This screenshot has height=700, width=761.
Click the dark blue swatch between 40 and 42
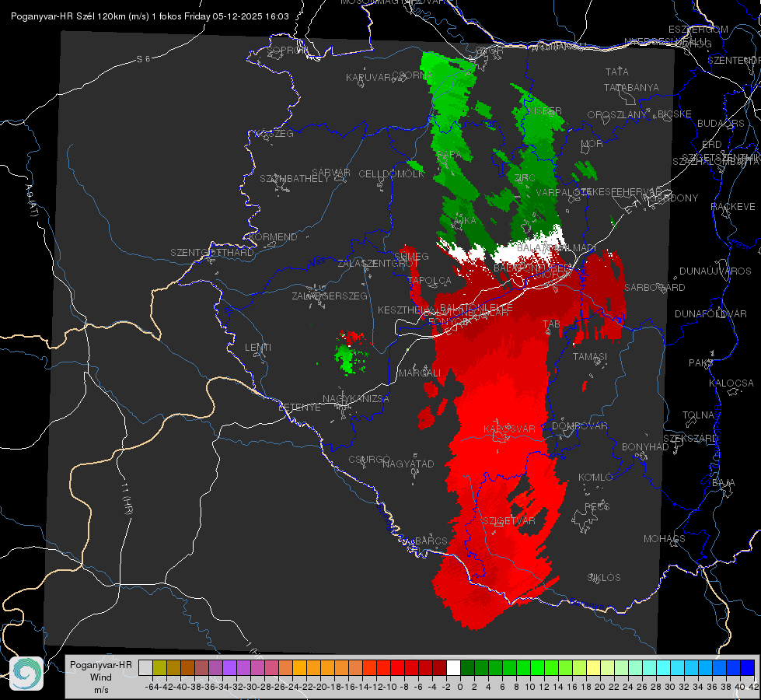tap(748, 667)
